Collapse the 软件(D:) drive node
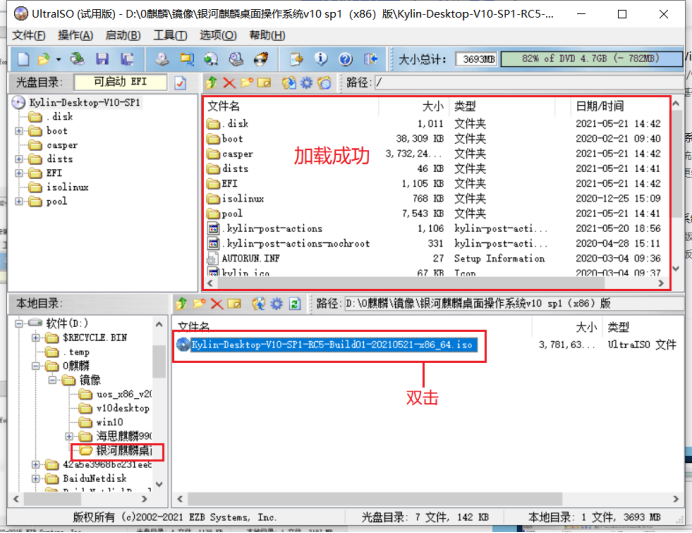Image resolution: width=692 pixels, height=533 pixels. (x=19, y=323)
